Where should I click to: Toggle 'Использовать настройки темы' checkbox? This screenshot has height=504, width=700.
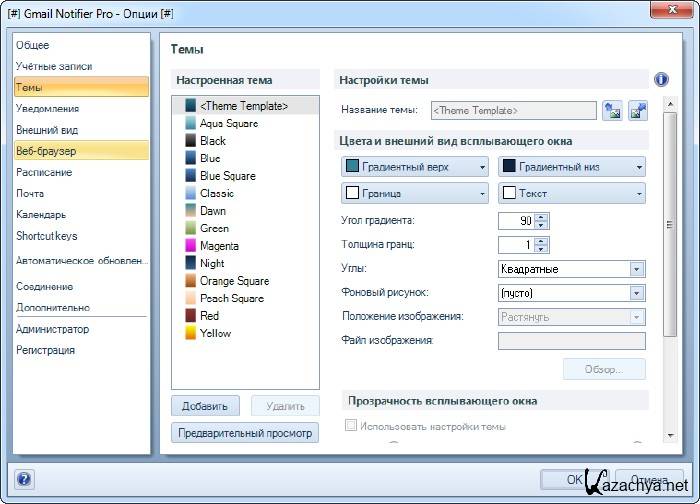[x=351, y=426]
